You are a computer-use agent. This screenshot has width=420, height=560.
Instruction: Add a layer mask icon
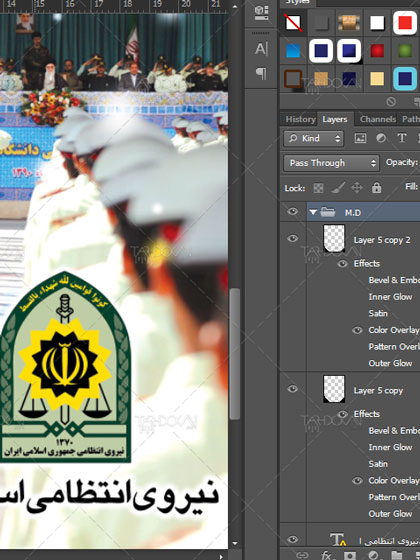(x=350, y=555)
